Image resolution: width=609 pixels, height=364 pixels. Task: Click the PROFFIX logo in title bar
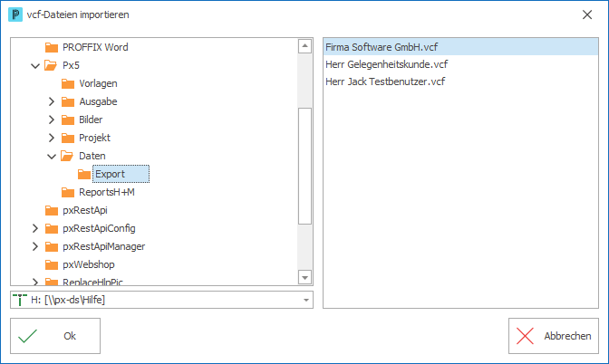pyautogui.click(x=15, y=14)
